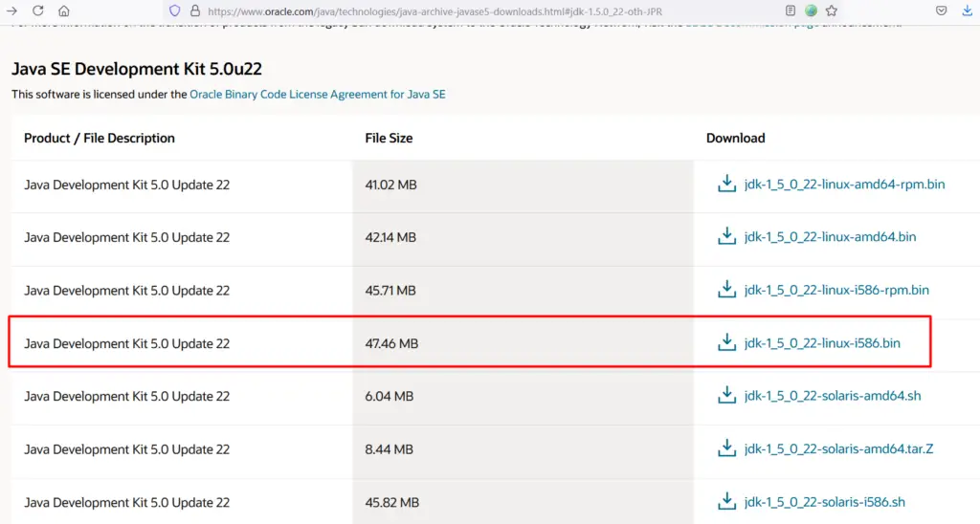This screenshot has width=980, height=524.
Task: Click download icon beside linux-i586-rpm.bin
Action: pyautogui.click(x=726, y=289)
